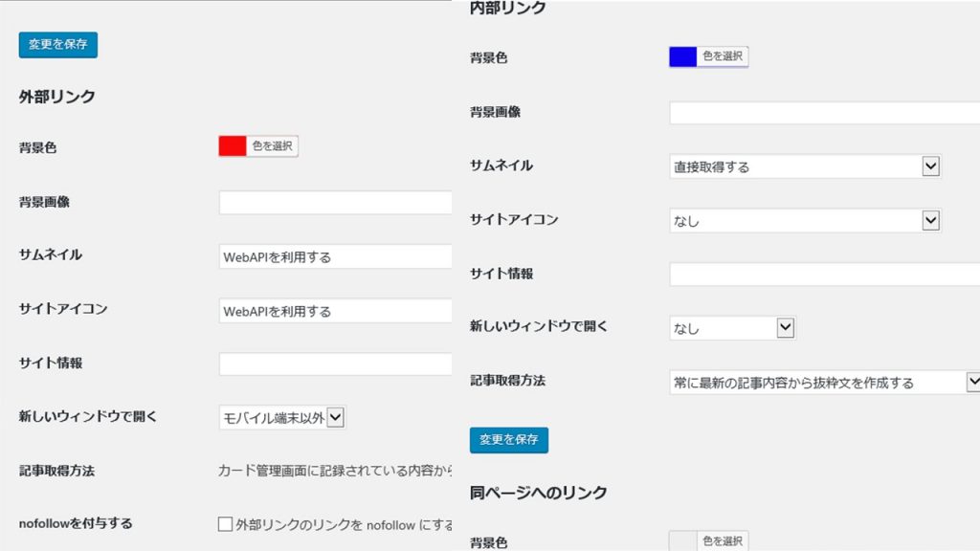980x551 pixels.
Task: Open 内部リンク 新しいウィンドウで開く dropdown
Action: pyautogui.click(x=732, y=328)
